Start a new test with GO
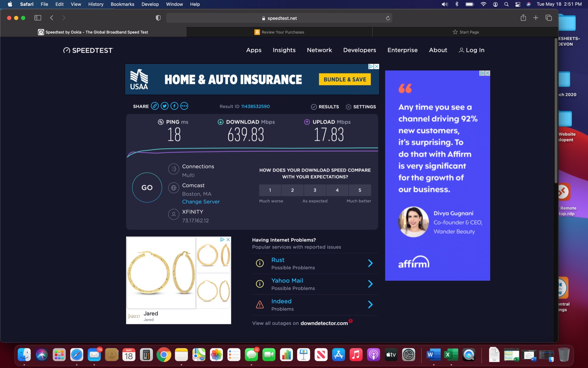Image resolution: width=588 pixels, height=368 pixels. tap(147, 187)
